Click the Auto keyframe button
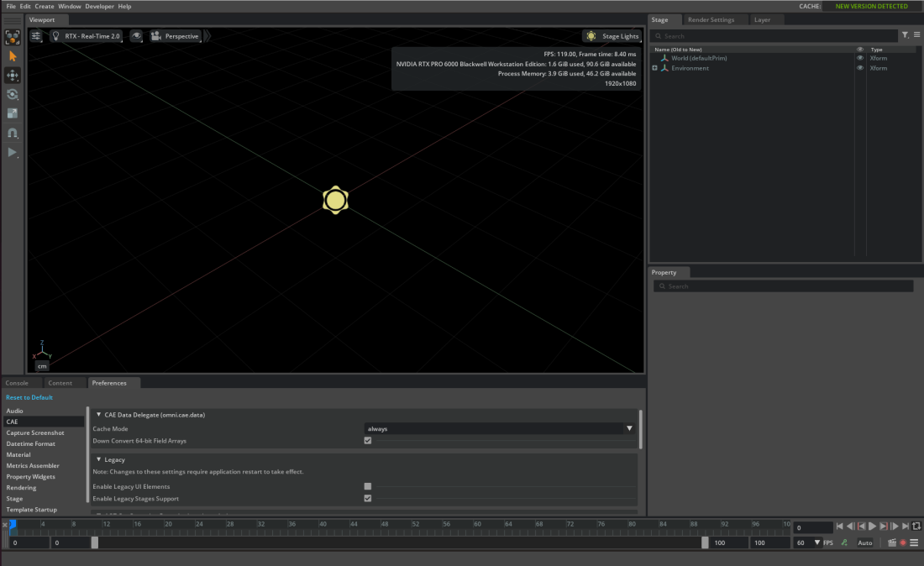This screenshot has height=566, width=924. pyautogui.click(x=864, y=542)
